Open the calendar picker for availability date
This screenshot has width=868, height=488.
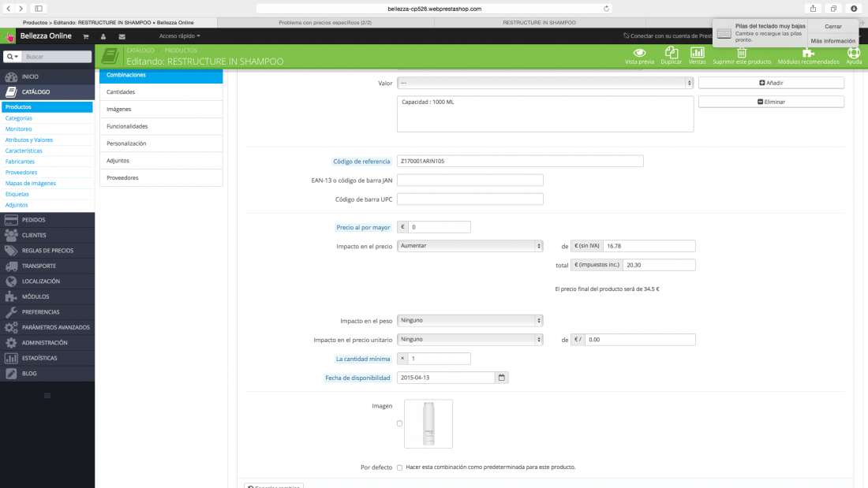coord(502,378)
